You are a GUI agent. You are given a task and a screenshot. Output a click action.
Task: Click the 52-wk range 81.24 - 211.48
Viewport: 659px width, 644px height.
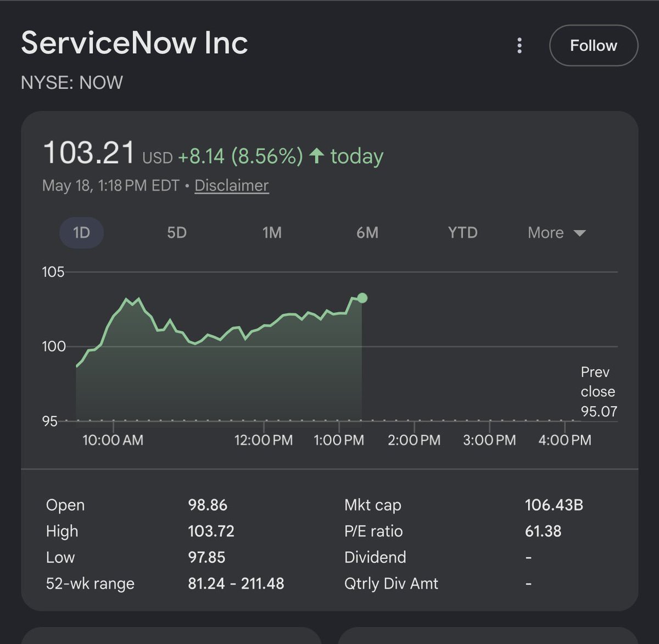click(236, 584)
